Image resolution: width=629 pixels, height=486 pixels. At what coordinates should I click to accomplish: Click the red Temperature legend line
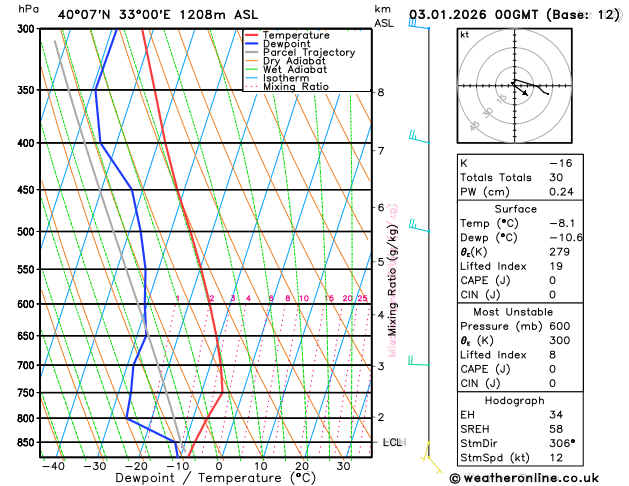pos(252,35)
